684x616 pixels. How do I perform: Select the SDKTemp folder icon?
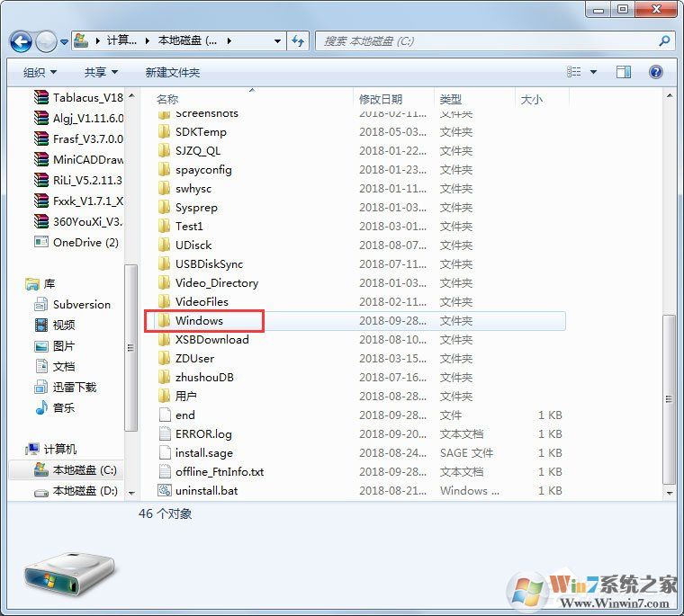[x=164, y=131]
